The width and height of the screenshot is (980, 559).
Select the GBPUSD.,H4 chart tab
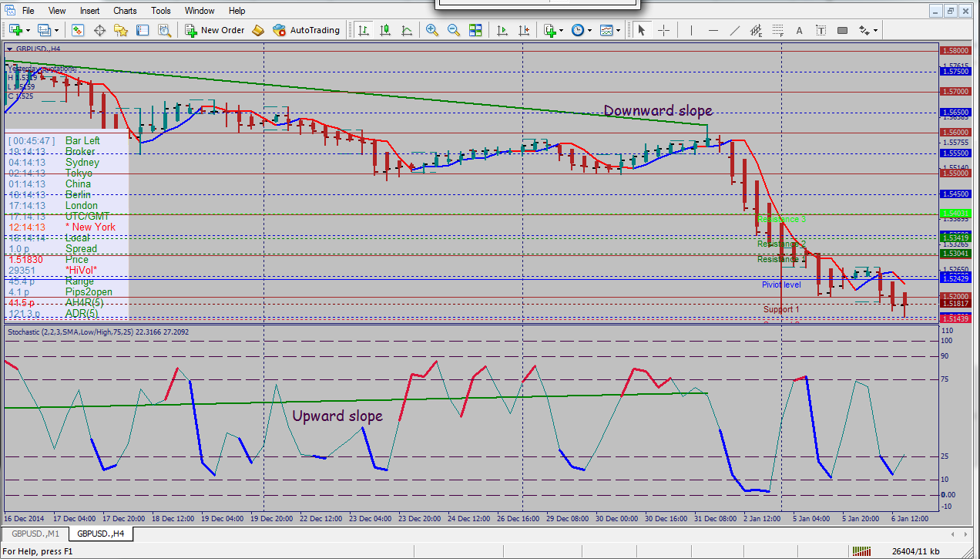(100, 534)
